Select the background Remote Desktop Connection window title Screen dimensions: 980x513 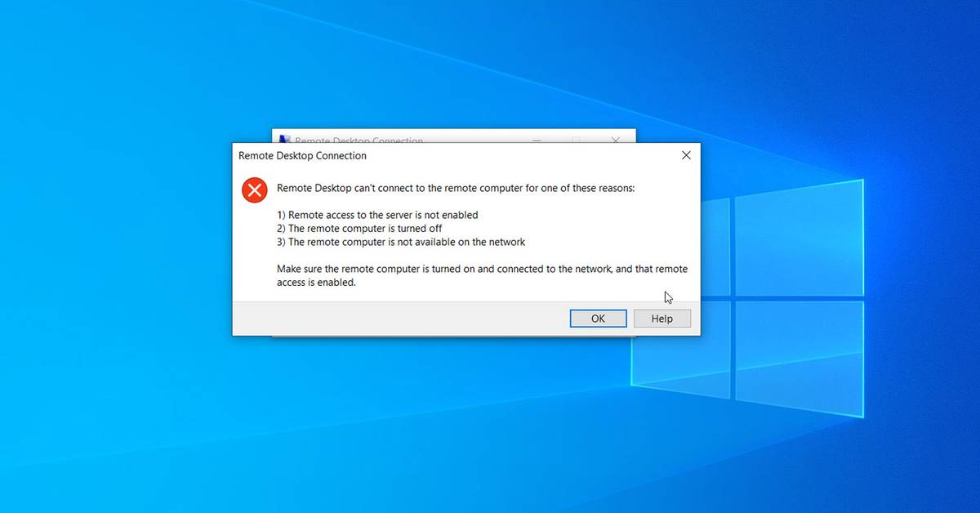point(359,141)
